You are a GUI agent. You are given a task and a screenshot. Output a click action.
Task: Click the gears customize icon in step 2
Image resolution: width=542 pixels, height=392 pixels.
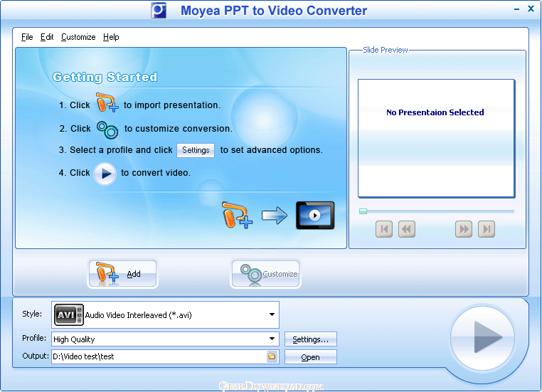click(x=107, y=129)
